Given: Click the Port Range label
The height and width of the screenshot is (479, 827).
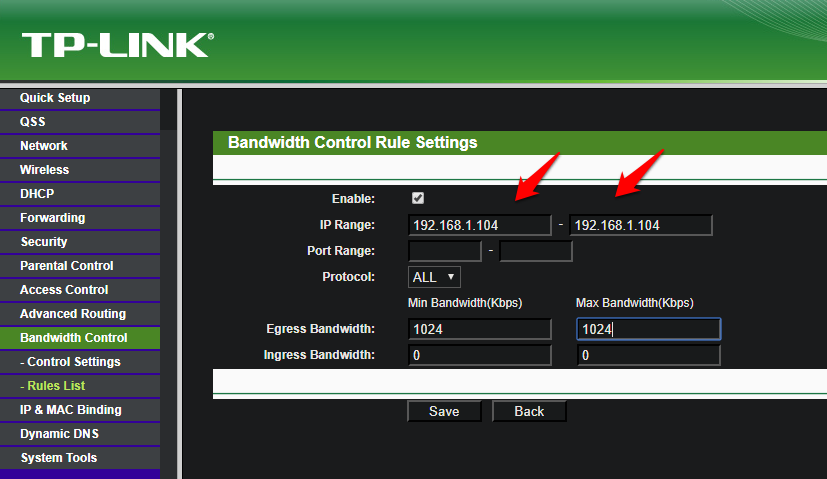Looking at the screenshot, I should coord(341,251).
